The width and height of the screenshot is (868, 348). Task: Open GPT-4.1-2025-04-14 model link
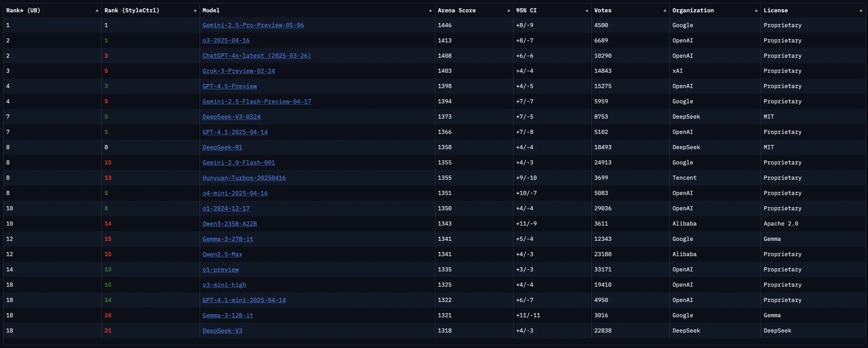point(235,132)
